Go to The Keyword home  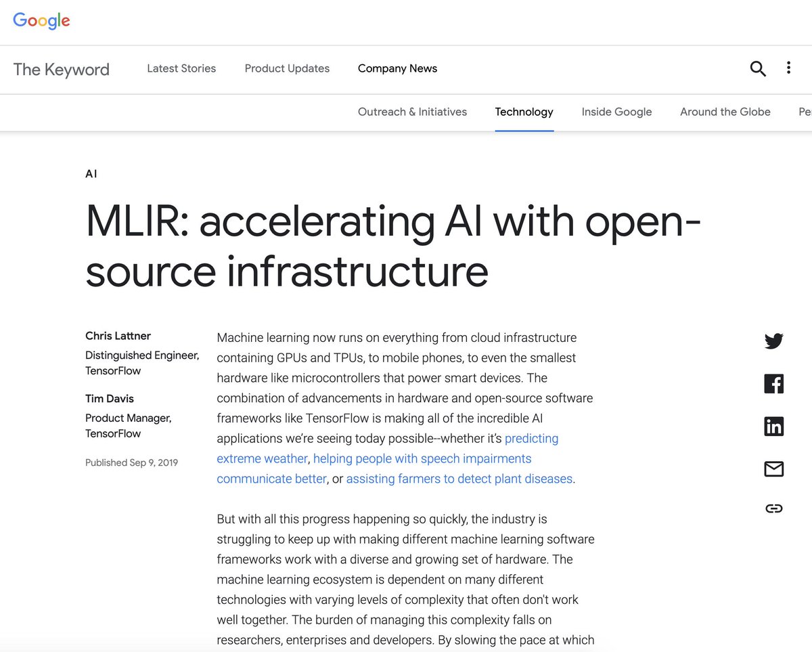point(61,69)
